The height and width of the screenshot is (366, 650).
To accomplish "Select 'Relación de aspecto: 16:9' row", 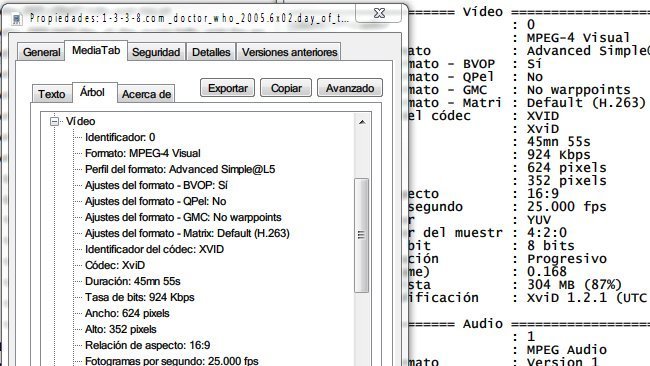I will pyautogui.click(x=148, y=345).
